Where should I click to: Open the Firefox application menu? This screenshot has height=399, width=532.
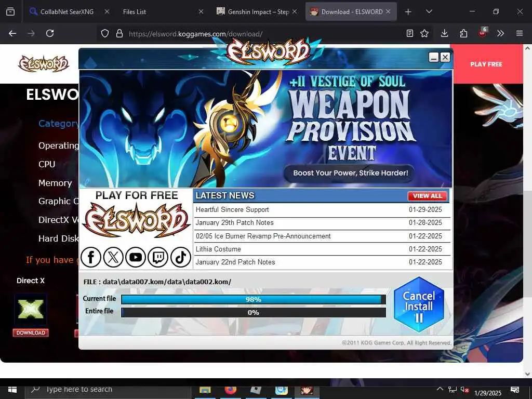519,33
